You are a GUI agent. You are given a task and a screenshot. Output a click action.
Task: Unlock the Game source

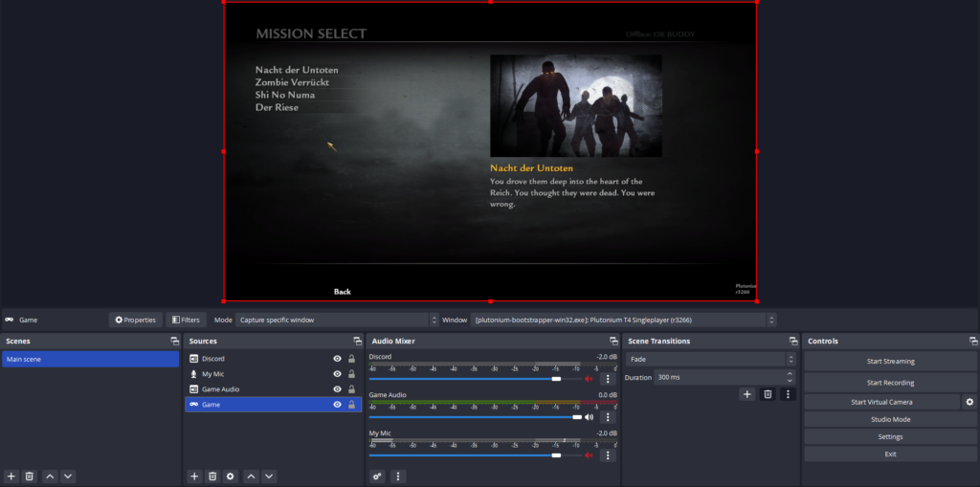click(x=351, y=405)
